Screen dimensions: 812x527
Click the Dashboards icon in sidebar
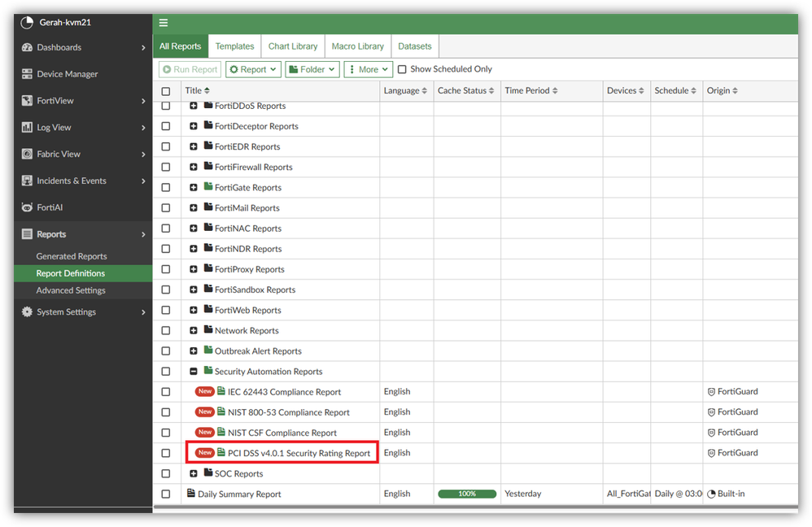(27, 47)
